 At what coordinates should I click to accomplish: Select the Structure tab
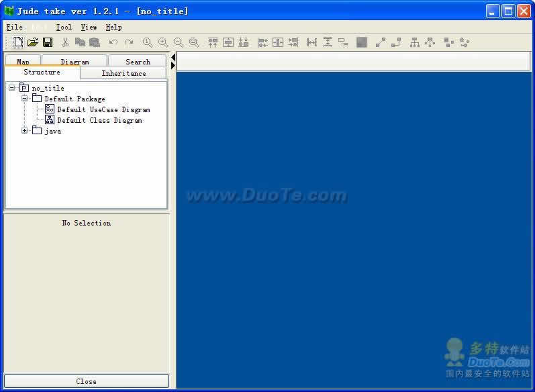tap(42, 72)
